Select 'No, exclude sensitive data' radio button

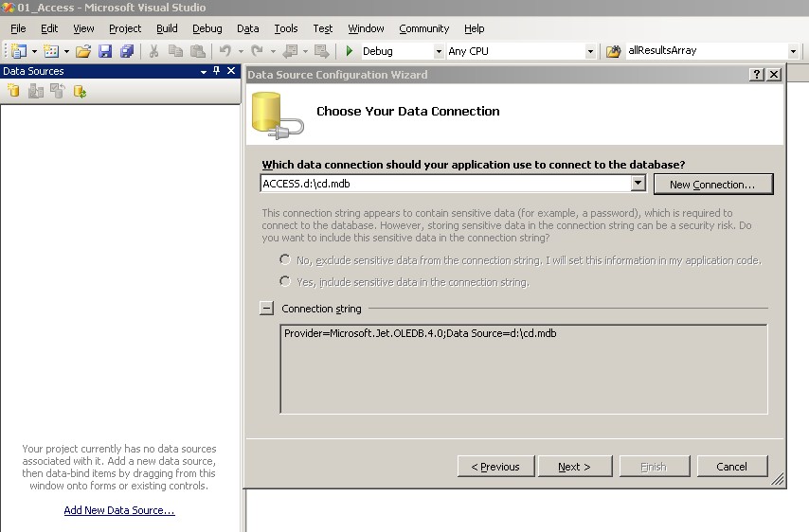click(285, 259)
